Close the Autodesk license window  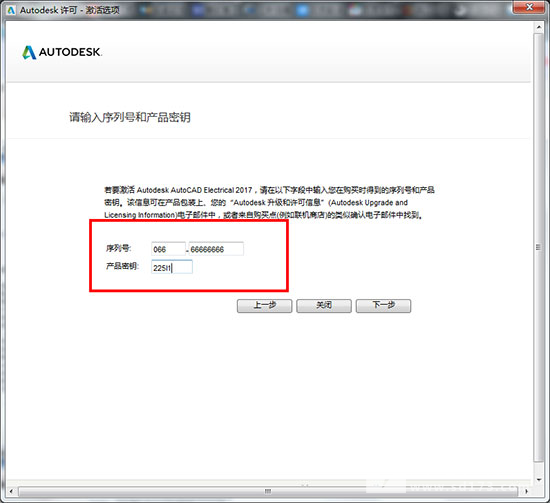(530, 7)
